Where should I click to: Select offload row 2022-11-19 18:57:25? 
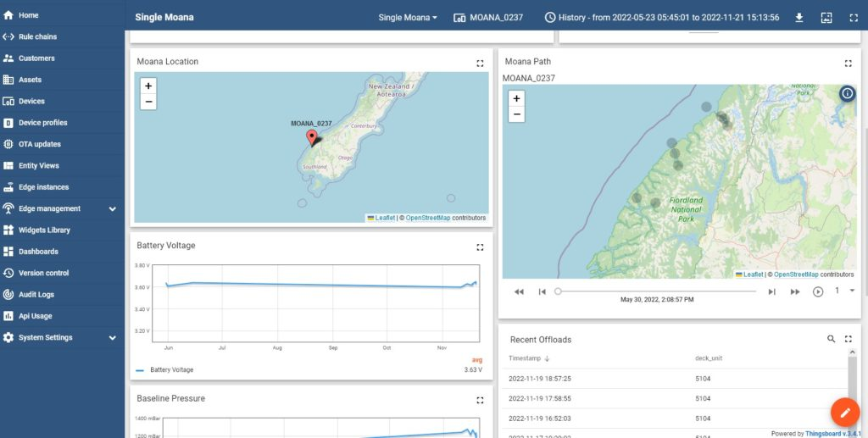coord(675,379)
